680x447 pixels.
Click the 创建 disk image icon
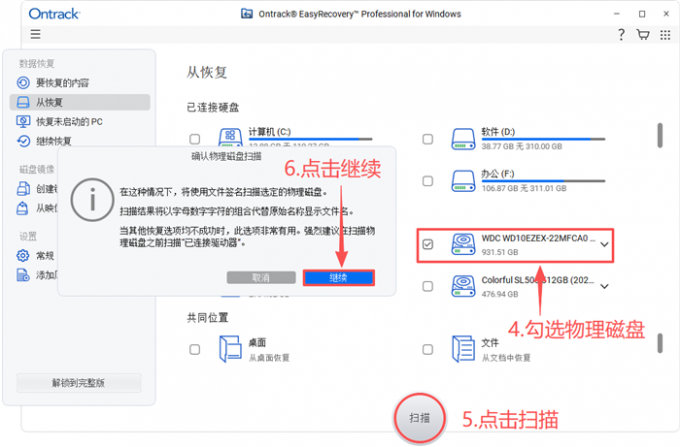[23, 189]
